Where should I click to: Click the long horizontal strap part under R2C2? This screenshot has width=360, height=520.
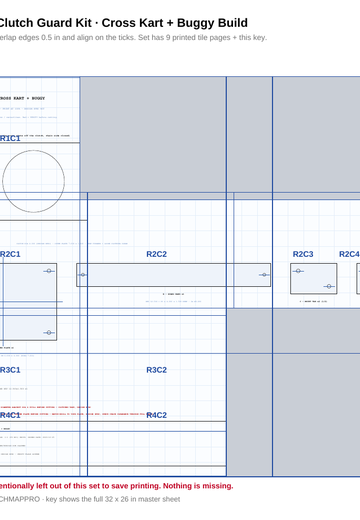tap(173, 275)
